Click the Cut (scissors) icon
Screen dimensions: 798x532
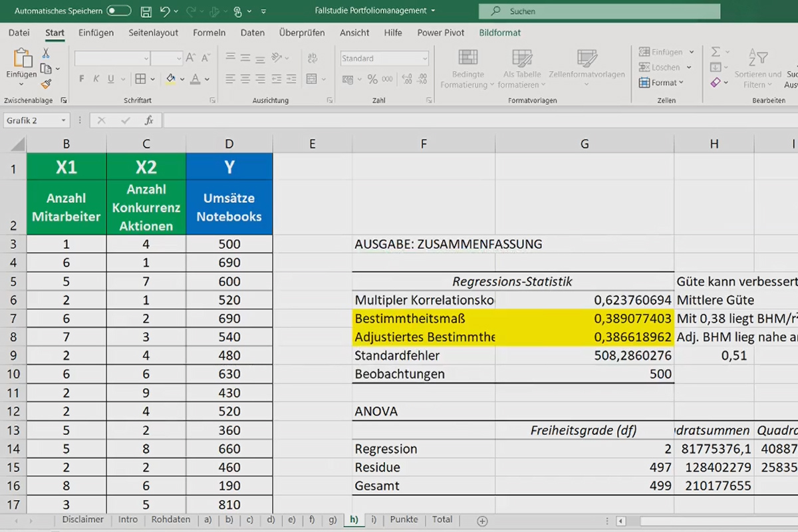click(45, 54)
